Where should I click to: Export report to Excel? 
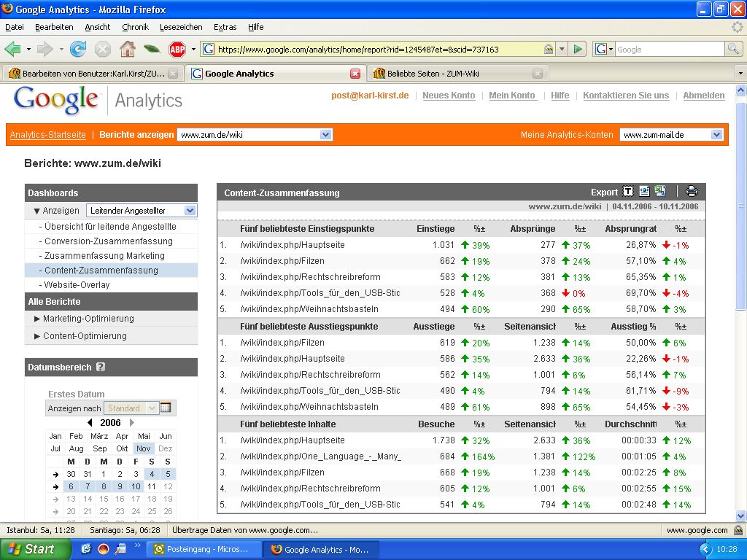tap(660, 192)
